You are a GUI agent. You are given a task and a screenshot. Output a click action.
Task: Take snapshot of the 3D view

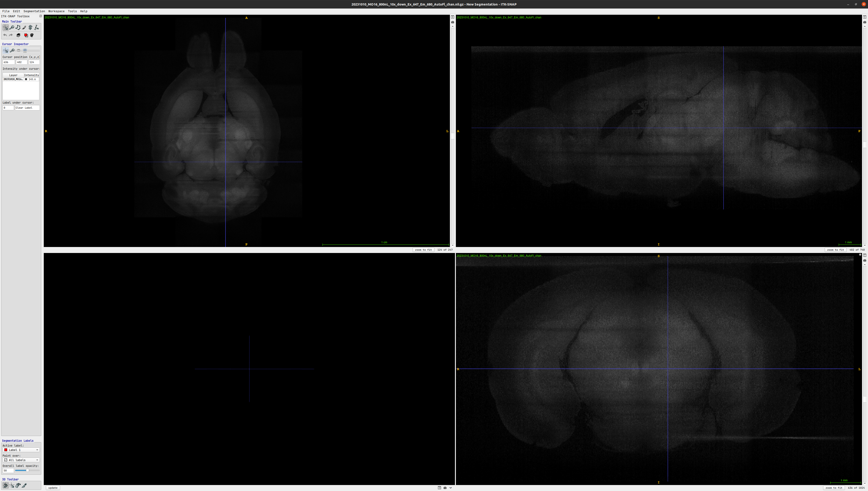pos(445,488)
